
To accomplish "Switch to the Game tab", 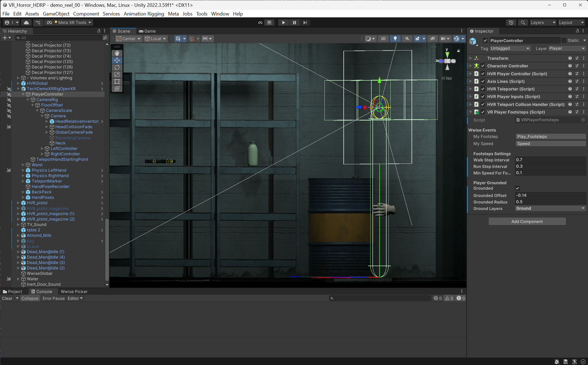I will [147, 31].
